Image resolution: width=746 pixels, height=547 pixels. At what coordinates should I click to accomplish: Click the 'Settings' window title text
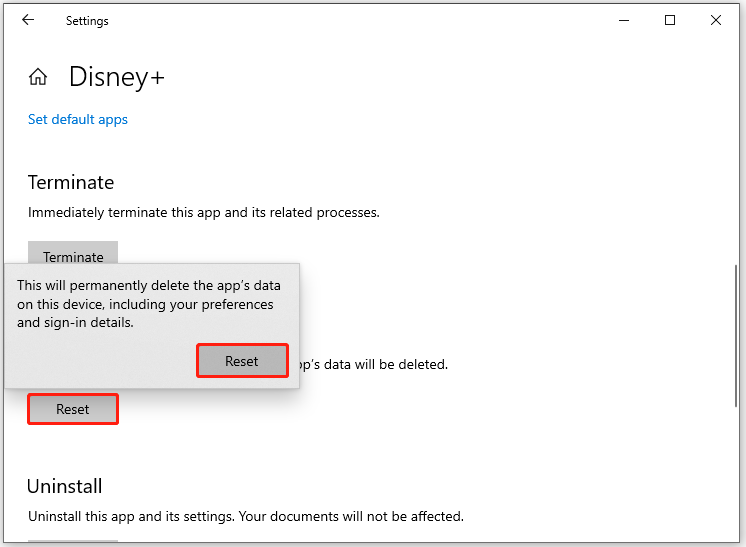[87, 21]
